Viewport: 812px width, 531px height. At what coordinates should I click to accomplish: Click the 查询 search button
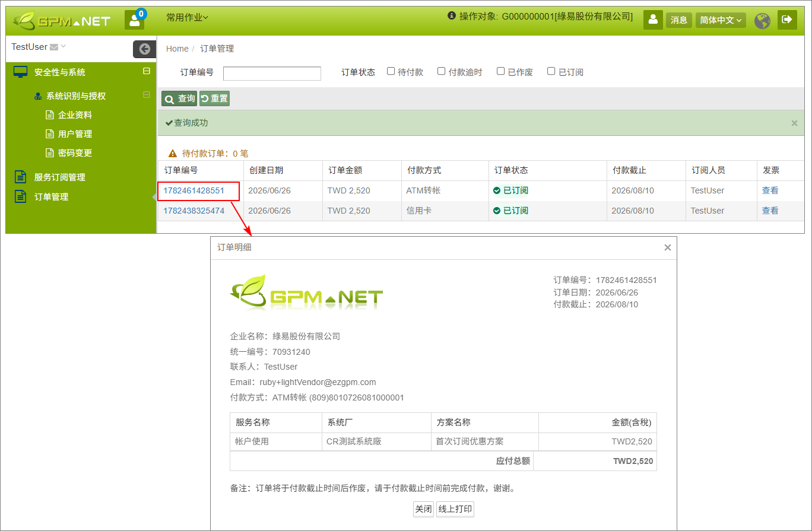click(x=179, y=98)
